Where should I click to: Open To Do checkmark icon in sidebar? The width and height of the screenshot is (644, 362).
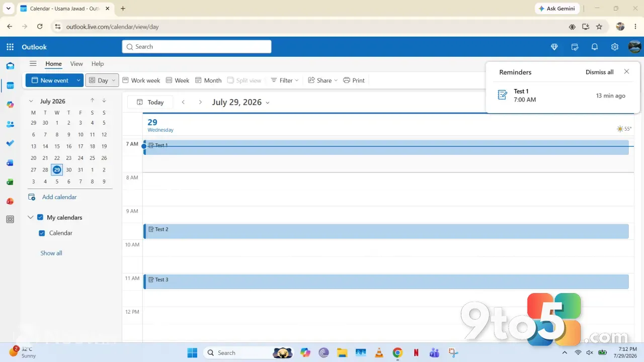coord(10,143)
